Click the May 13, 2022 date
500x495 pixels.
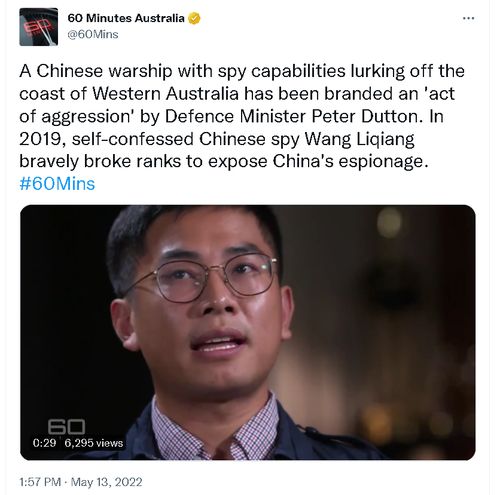(x=107, y=482)
